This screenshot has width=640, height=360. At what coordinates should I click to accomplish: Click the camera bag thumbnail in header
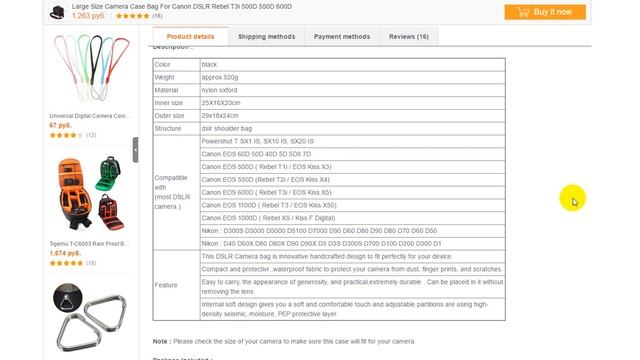[x=57, y=12]
